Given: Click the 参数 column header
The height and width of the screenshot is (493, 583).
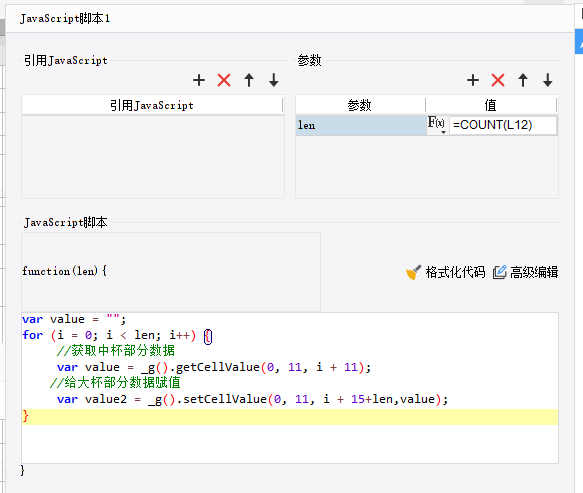Looking at the screenshot, I should tap(360, 105).
